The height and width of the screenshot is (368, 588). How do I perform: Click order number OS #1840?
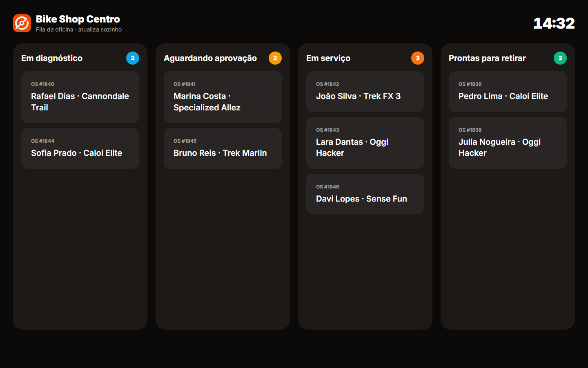[x=42, y=84]
